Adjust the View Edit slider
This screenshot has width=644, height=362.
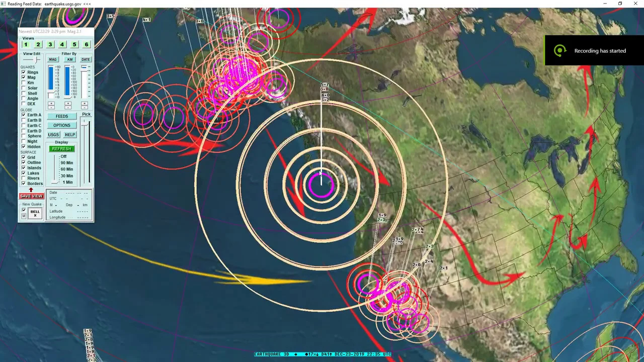click(36, 60)
